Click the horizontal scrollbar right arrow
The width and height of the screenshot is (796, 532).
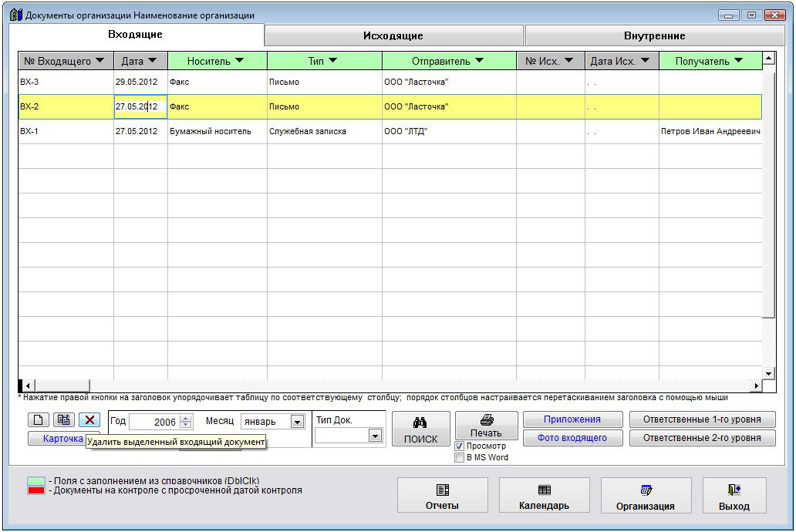tap(757, 386)
